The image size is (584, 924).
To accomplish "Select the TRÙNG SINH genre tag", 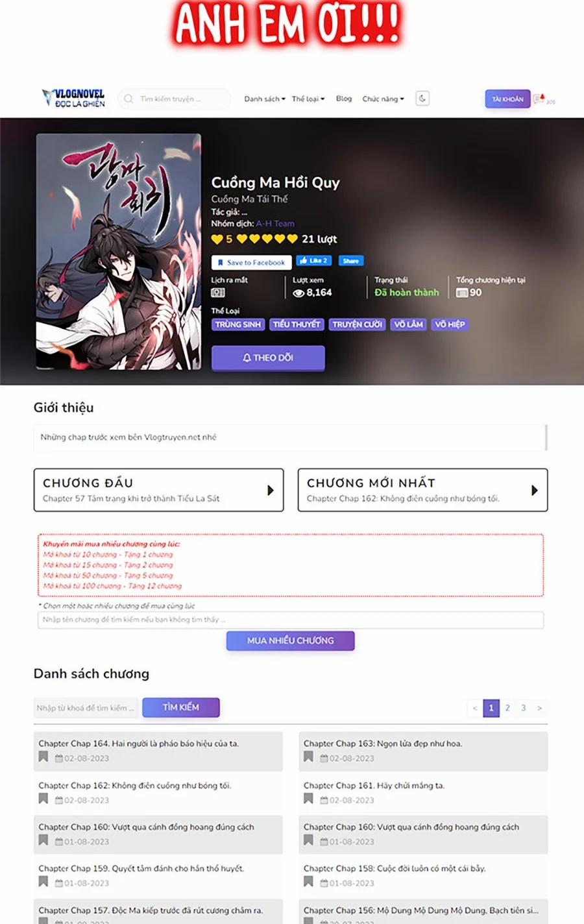I will (237, 324).
